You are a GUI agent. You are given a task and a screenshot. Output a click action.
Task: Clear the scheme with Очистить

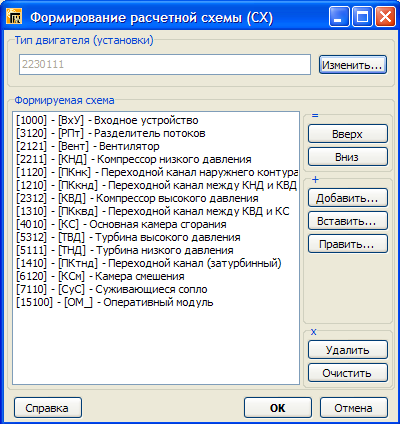348,373
